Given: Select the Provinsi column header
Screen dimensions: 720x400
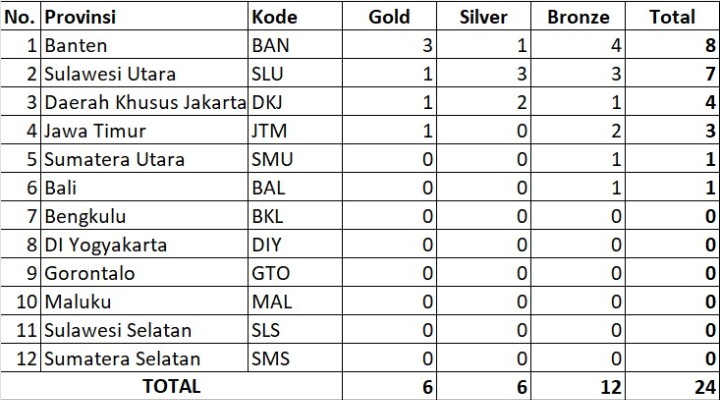Looking at the screenshot, I should tap(144, 17).
